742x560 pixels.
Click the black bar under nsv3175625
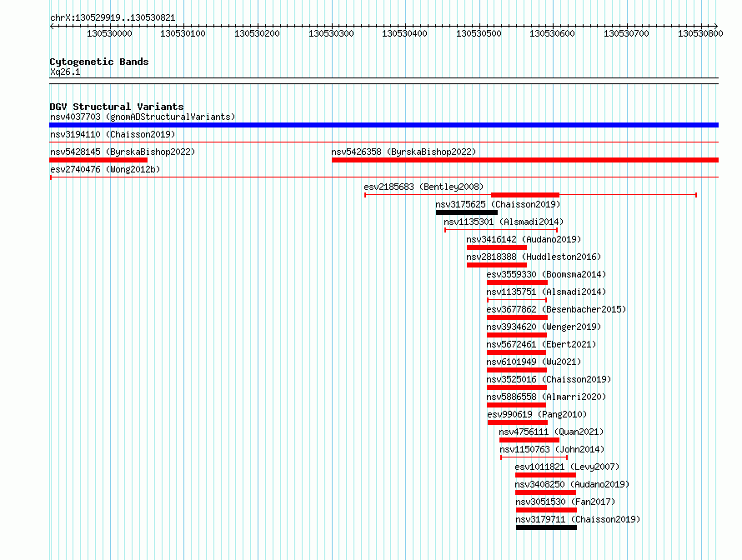(x=467, y=212)
